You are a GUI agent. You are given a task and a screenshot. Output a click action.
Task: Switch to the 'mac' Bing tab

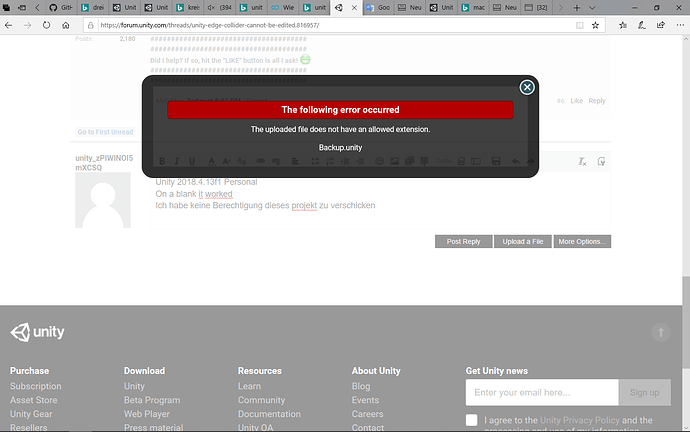click(x=473, y=7)
